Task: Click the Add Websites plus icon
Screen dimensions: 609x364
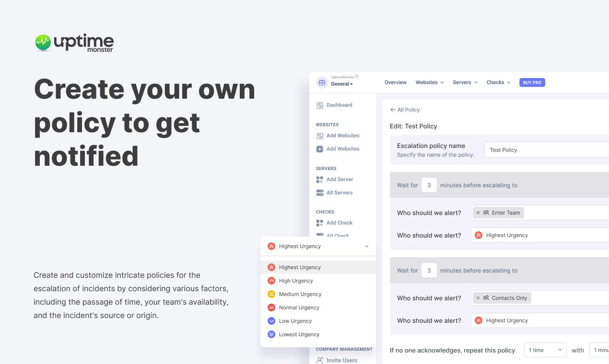Action: tap(320, 149)
